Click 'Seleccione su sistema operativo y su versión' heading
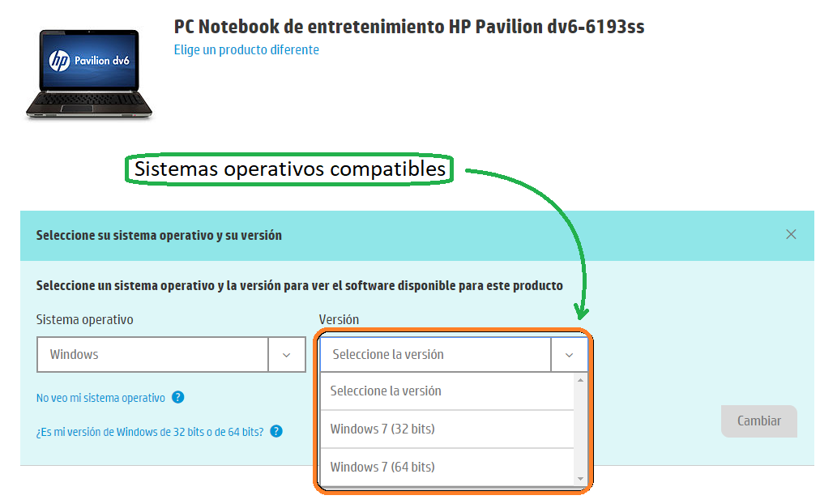This screenshot has width=820, height=504. click(159, 235)
